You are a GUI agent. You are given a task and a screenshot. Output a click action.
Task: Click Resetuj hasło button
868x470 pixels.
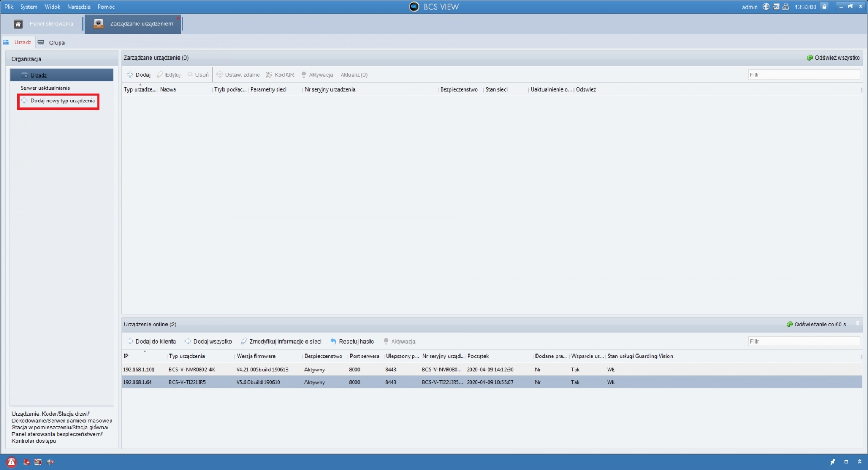352,342
